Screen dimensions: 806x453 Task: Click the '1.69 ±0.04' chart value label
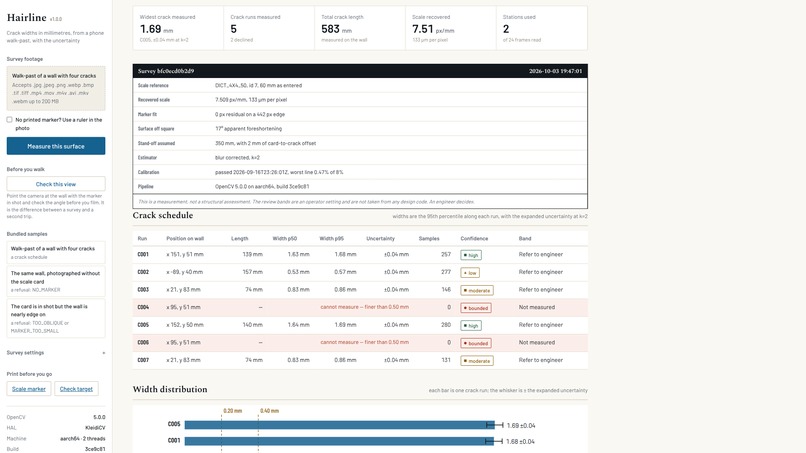521,425
